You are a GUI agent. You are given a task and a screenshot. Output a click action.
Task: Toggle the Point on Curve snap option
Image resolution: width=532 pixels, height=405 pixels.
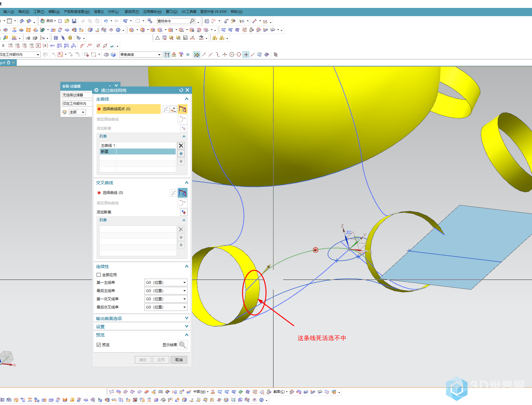(x=253, y=55)
